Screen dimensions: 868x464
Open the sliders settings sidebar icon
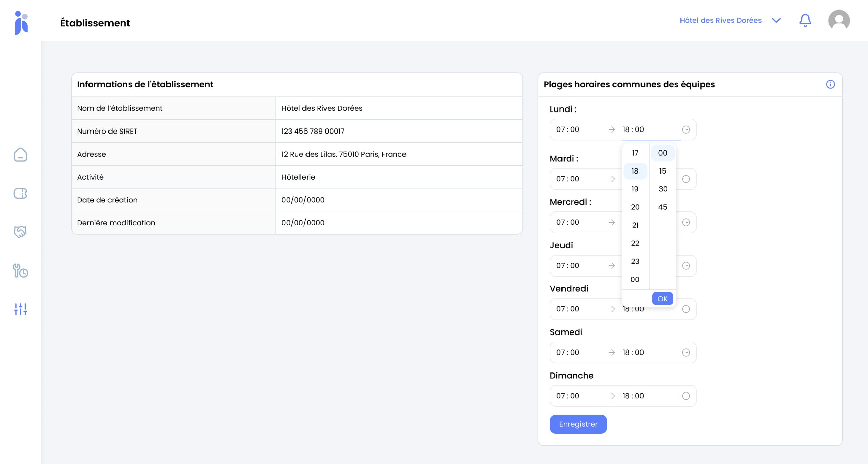pos(20,309)
